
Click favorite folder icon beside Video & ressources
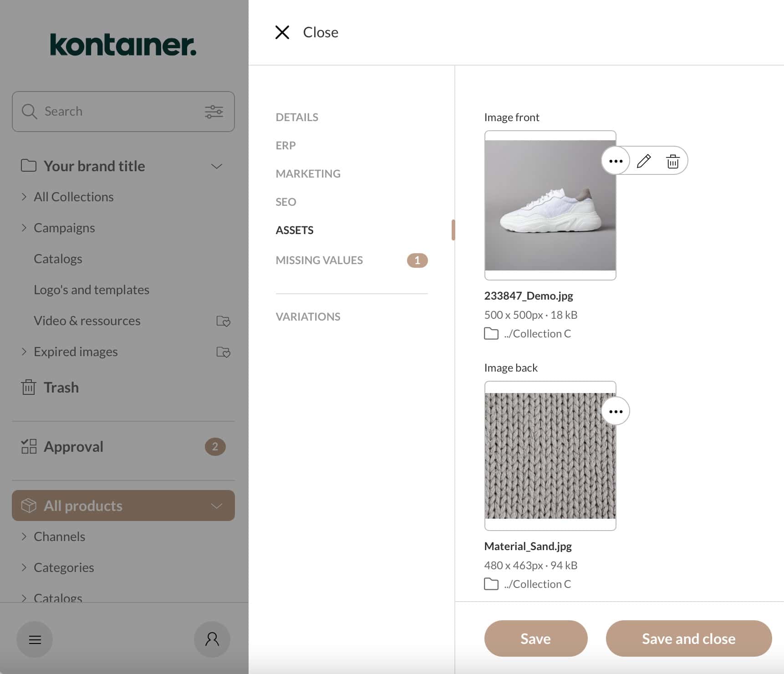point(223,321)
